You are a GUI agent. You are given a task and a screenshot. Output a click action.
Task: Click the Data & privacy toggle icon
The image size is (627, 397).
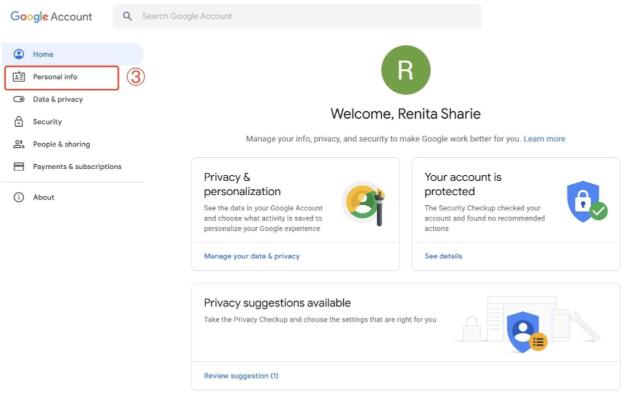[x=19, y=99]
